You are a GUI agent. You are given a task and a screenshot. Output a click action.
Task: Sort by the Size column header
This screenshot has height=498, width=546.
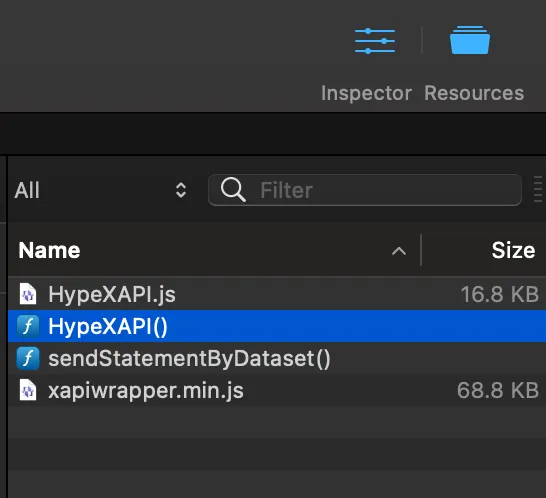pos(513,250)
